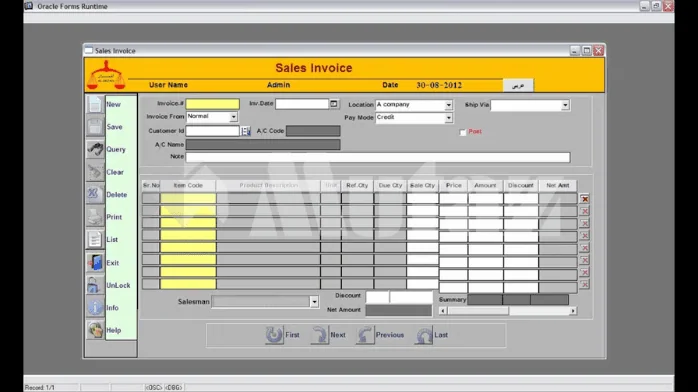
Task: Delete the third item row with X
Action: (x=584, y=223)
